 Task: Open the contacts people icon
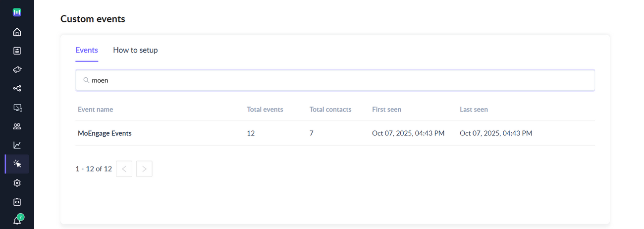(17, 126)
